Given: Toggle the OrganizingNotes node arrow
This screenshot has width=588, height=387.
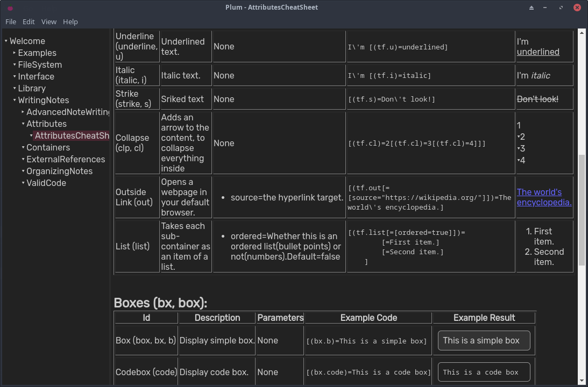Looking at the screenshot, I should coord(23,171).
